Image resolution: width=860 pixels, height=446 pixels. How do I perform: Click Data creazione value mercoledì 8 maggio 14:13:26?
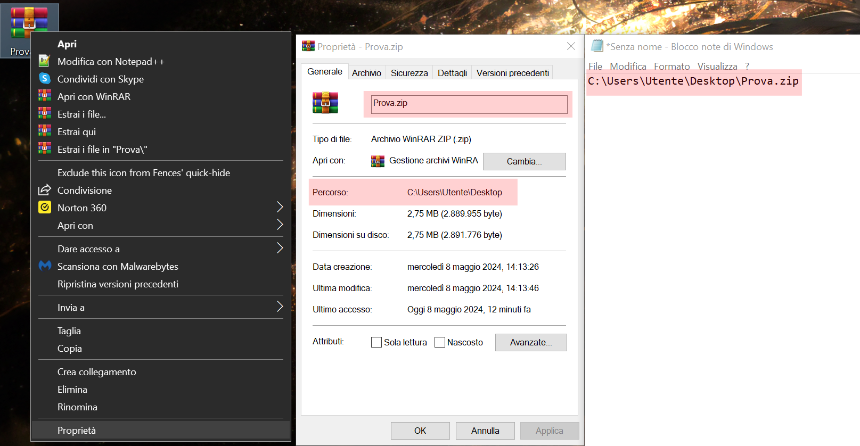473,267
